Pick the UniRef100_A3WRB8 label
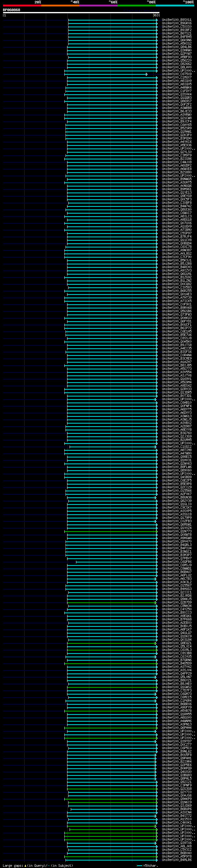 (176, 108)
